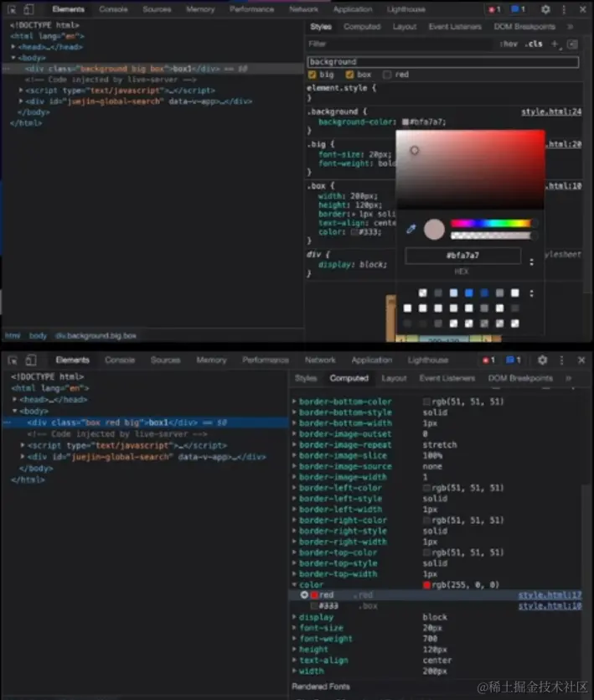Image resolution: width=594 pixels, height=700 pixels.
Task: Open Console tab in upper DevTools
Action: (x=113, y=9)
